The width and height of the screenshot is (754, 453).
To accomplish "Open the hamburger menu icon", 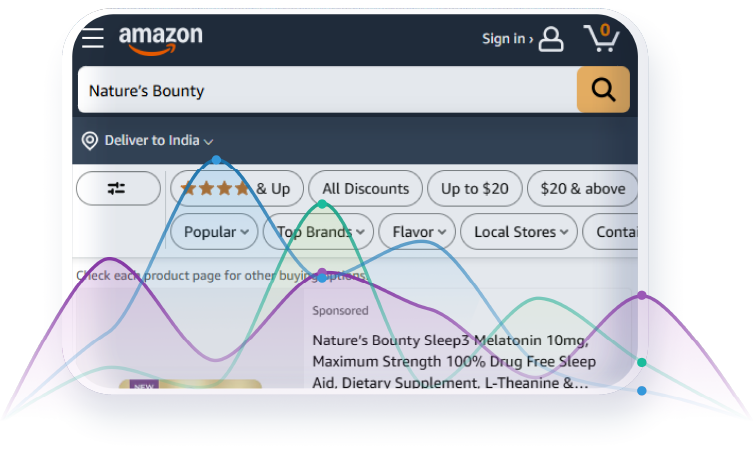I will coord(93,38).
